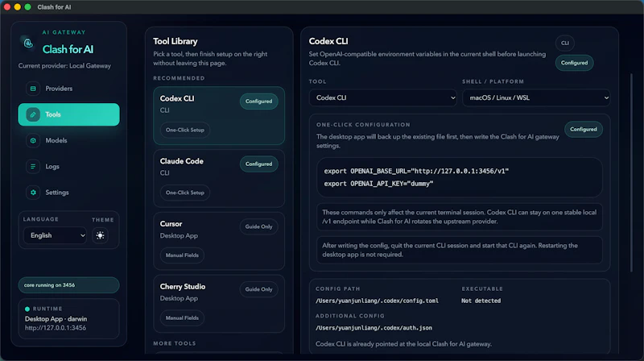Click the MORE TOOLS section label

[x=175, y=343]
